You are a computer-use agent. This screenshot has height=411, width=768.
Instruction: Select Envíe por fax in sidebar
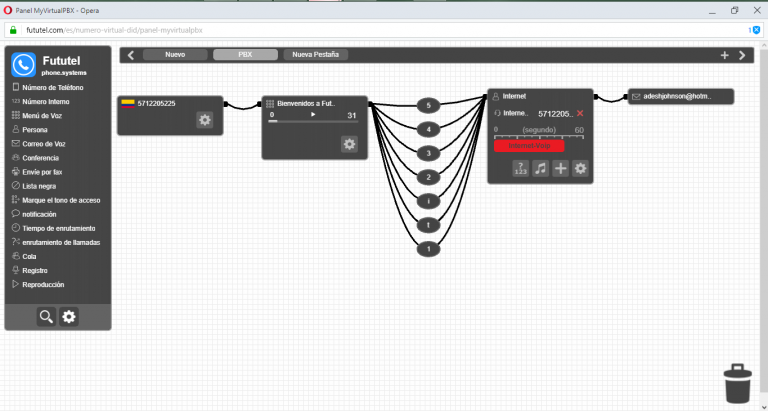pos(37,172)
